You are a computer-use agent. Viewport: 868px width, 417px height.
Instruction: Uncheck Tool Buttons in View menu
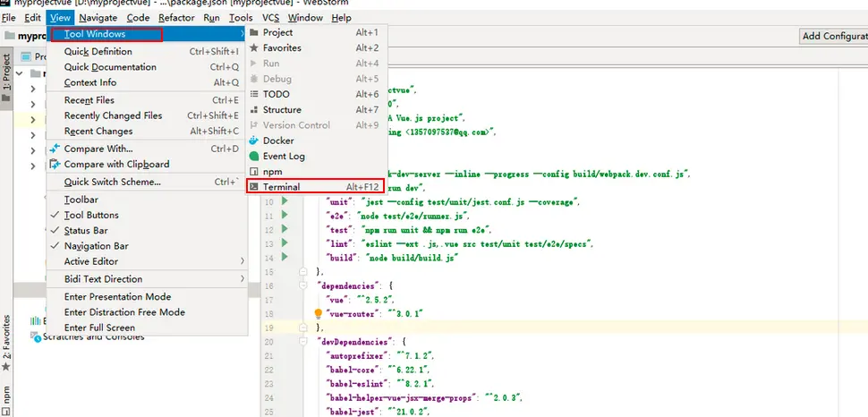click(147, 215)
